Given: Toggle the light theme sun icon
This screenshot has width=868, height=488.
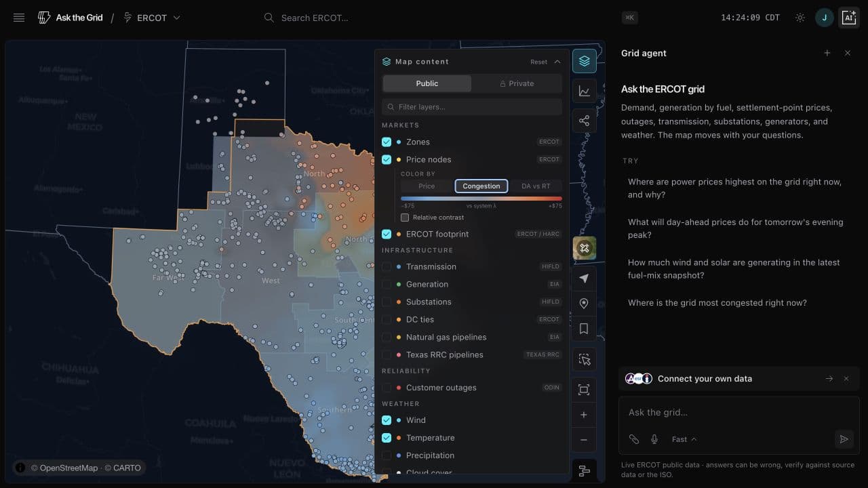Looking at the screenshot, I should pos(800,18).
